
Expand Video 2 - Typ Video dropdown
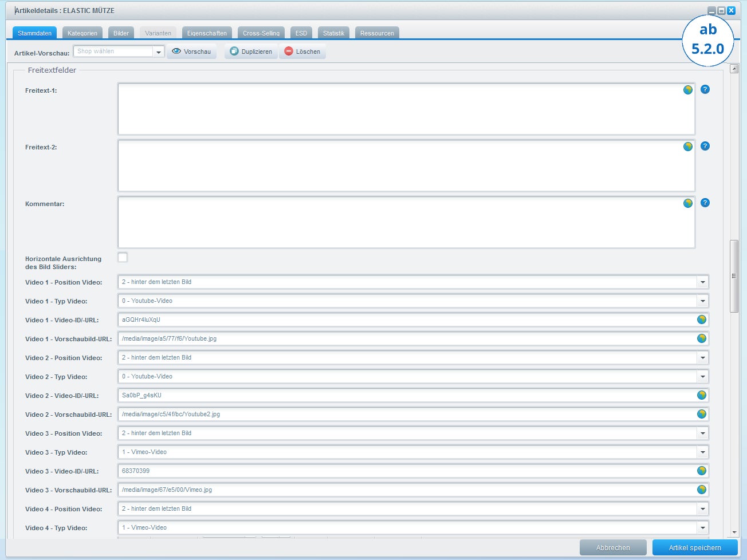coord(702,376)
